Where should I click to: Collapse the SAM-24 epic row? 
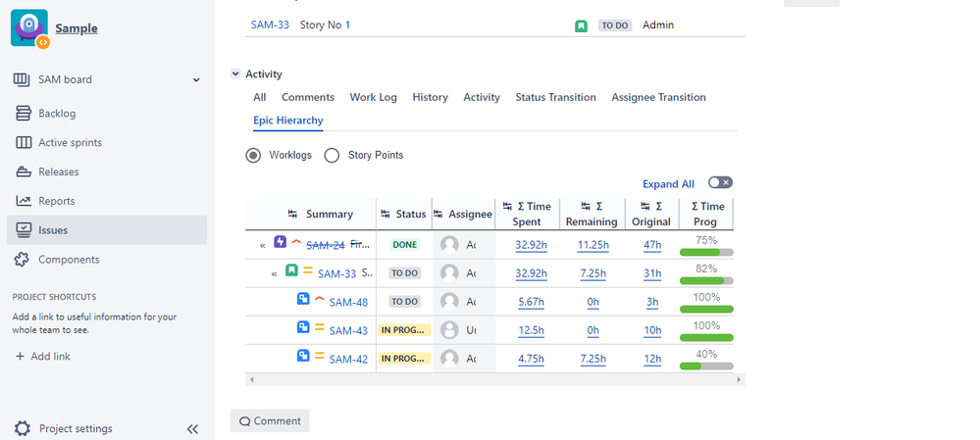pos(263,245)
